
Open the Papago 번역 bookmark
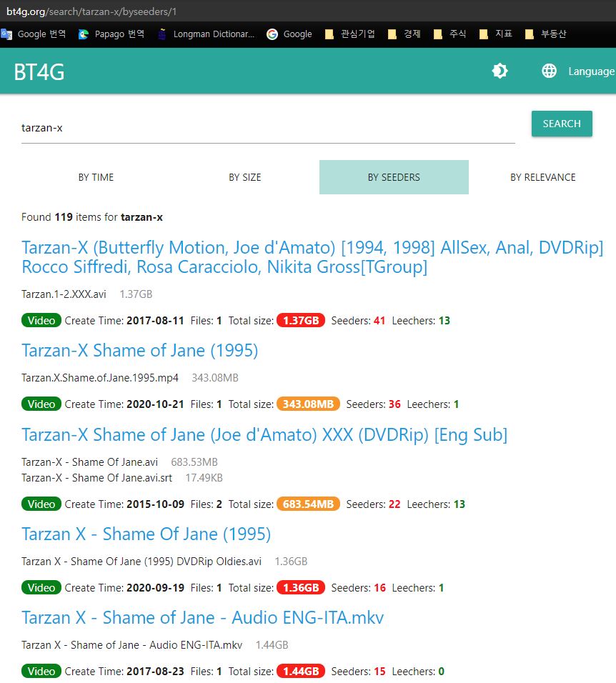(111, 34)
